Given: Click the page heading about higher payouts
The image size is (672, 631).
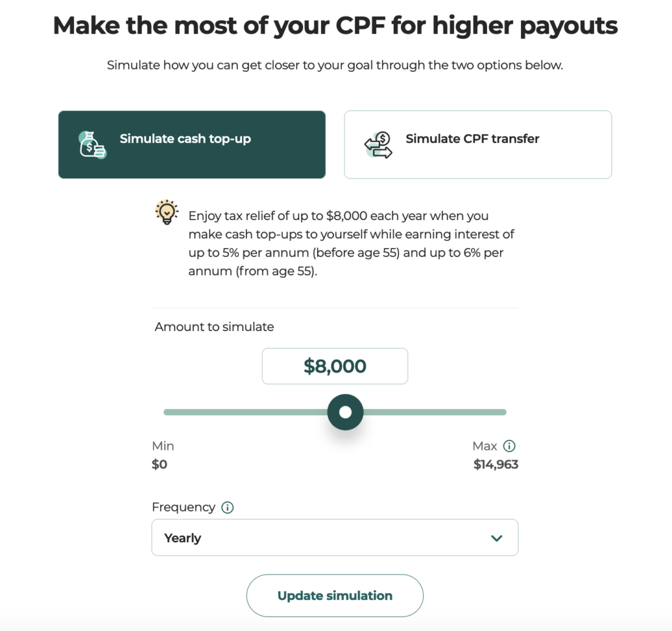Looking at the screenshot, I should [335, 26].
